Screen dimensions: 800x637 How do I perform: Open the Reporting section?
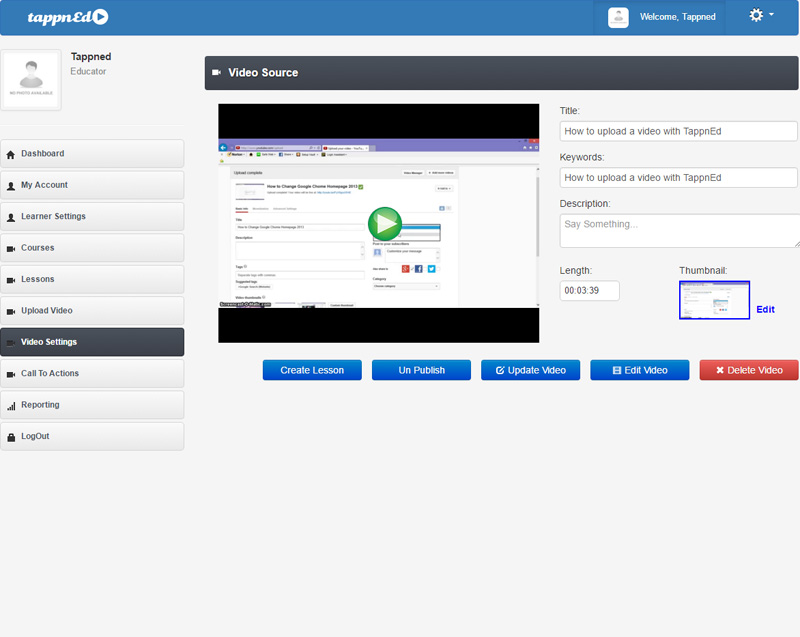92,405
